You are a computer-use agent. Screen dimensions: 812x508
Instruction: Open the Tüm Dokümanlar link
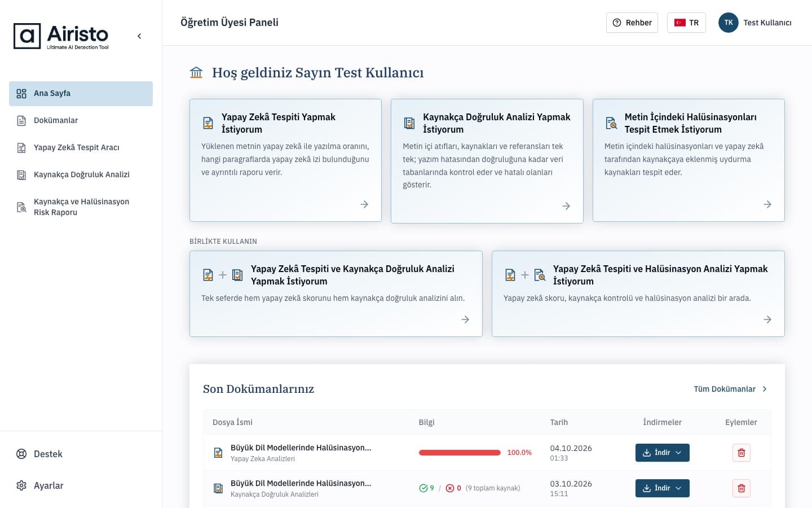pyautogui.click(x=730, y=389)
